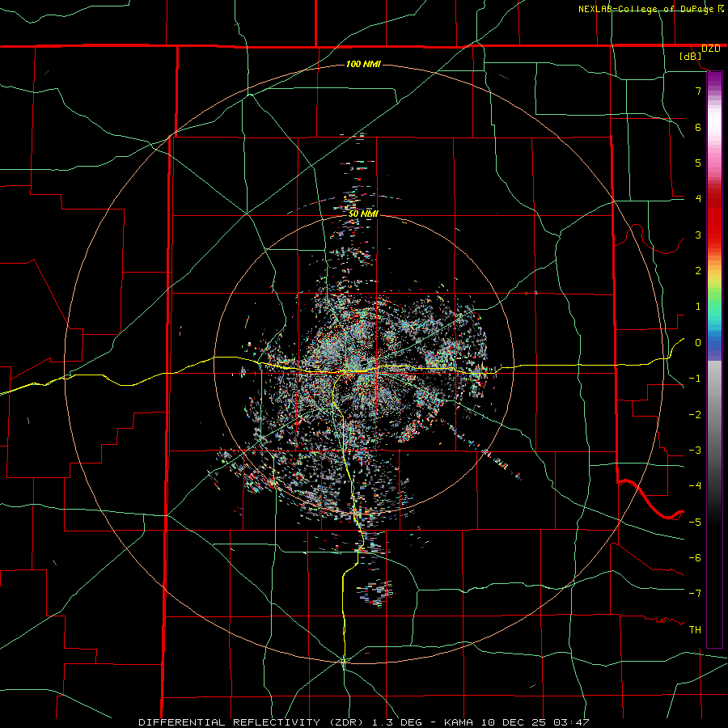728x728 pixels.
Task: Click the 7 value on the color scale
Action: 698,91
